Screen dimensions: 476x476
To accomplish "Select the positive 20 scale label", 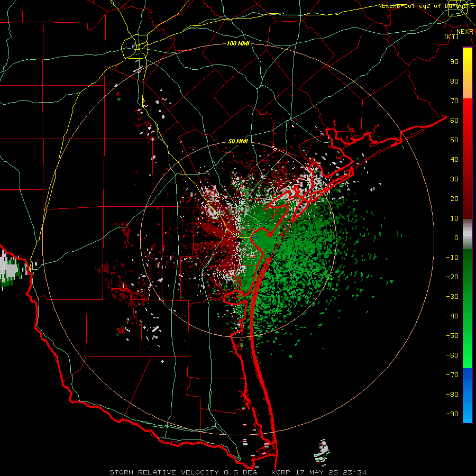I will (x=454, y=199).
